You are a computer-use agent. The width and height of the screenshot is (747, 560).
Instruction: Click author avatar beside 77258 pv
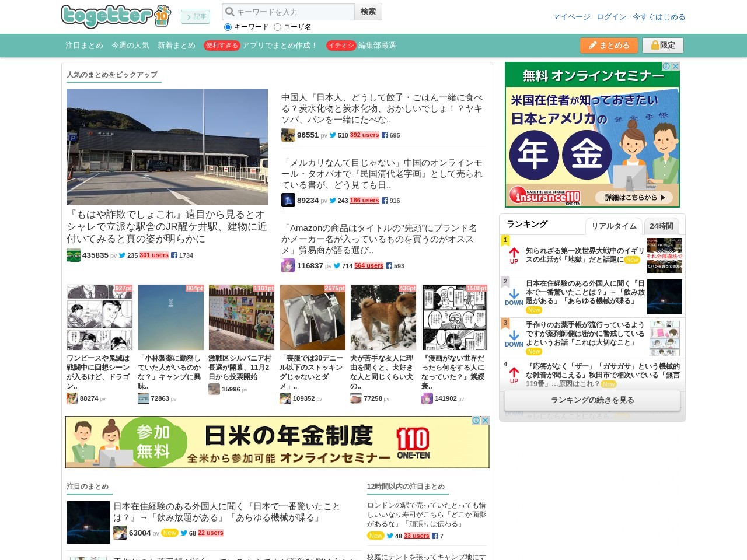point(356,398)
